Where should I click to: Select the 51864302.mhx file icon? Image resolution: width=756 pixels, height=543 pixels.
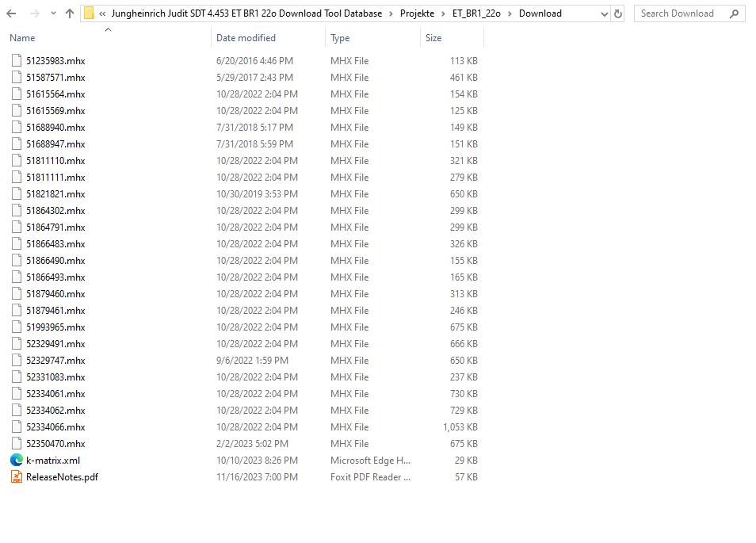coord(17,210)
